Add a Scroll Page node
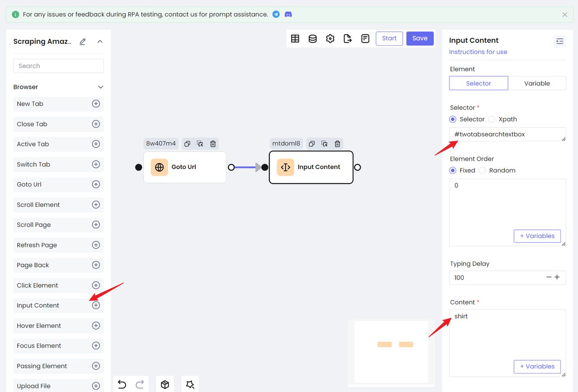This screenshot has height=392, width=578. 96,224
